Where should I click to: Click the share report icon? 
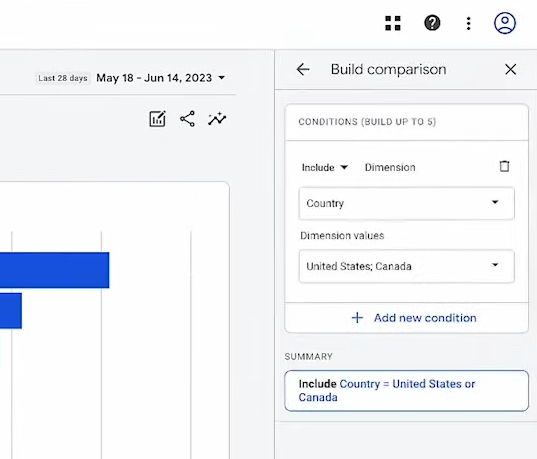point(187,119)
